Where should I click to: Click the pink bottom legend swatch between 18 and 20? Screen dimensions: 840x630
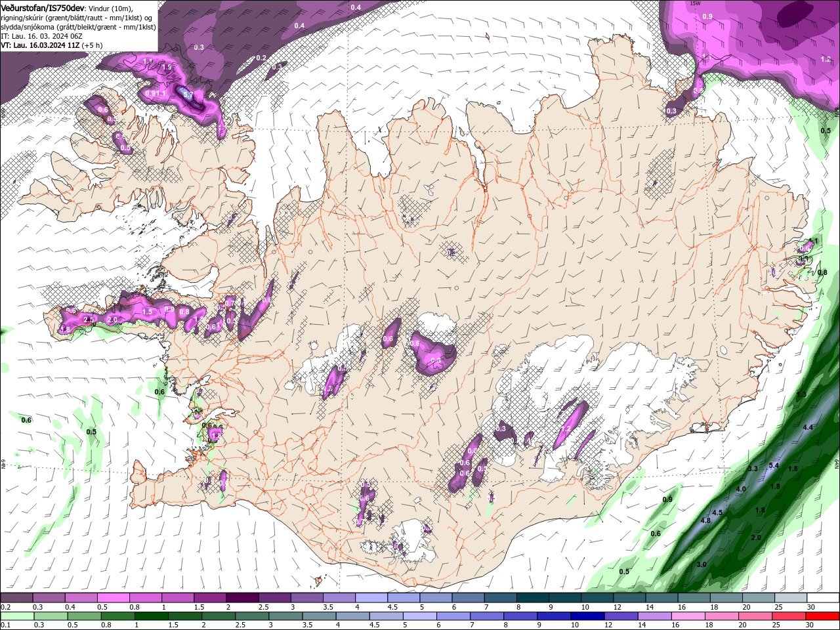click(x=722, y=616)
